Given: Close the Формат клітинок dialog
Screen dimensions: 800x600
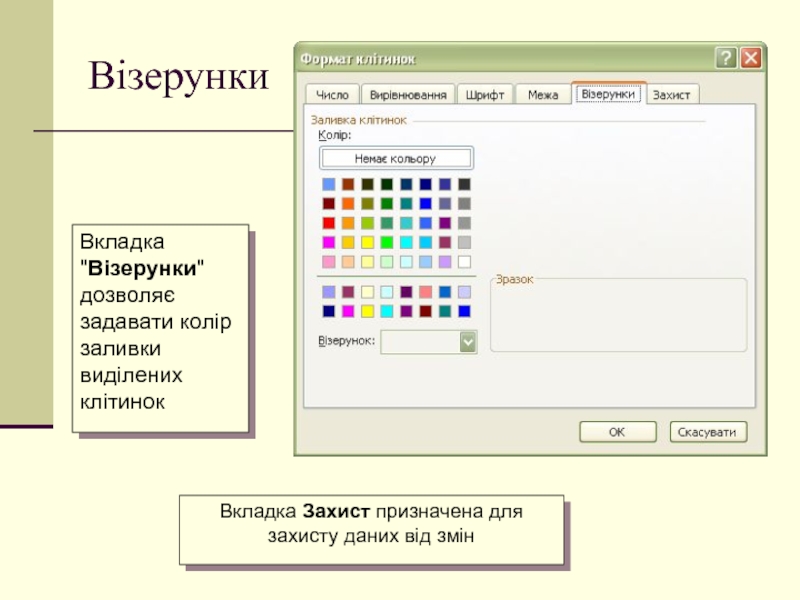Looking at the screenshot, I should point(751,58).
